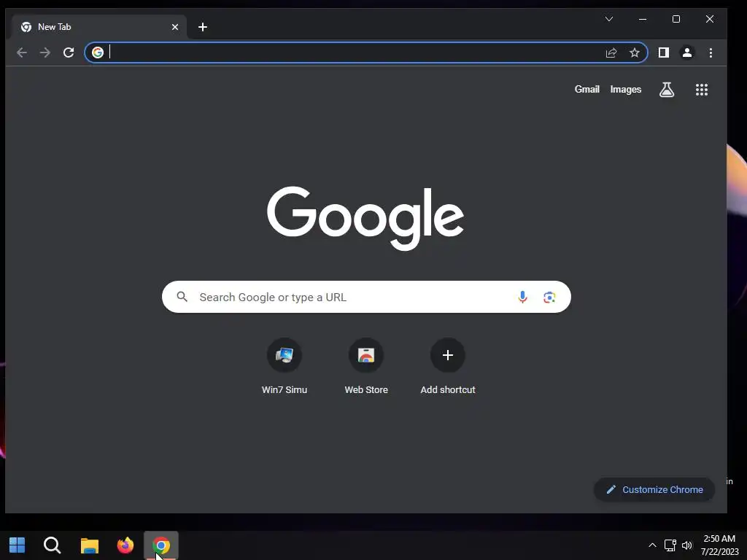Click Add shortcut
The width and height of the screenshot is (747, 560).
pos(448,367)
